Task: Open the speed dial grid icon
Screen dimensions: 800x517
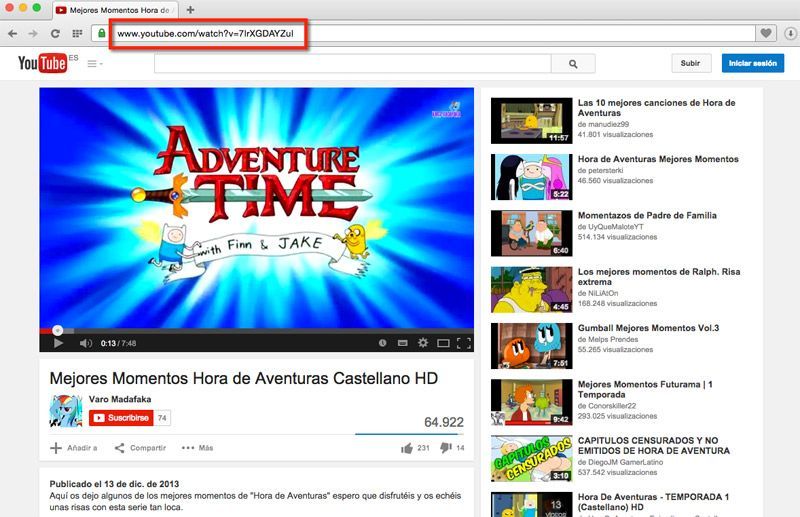Action: coord(77,34)
